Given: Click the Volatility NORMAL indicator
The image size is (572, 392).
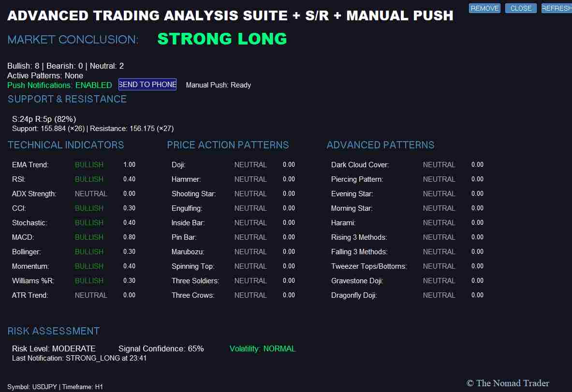Looking at the screenshot, I should (x=263, y=348).
